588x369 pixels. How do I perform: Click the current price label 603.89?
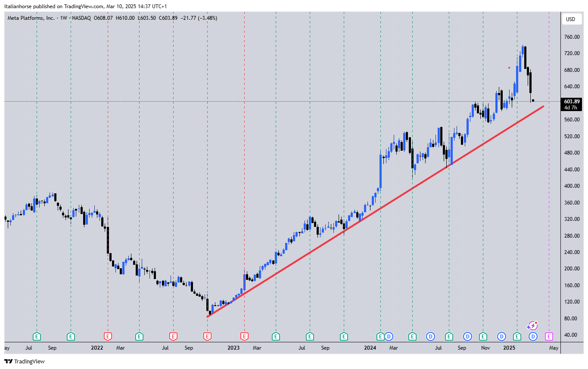pyautogui.click(x=572, y=101)
